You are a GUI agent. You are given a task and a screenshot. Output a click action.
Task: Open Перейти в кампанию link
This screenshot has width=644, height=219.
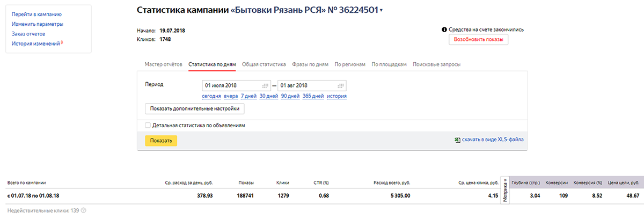tap(36, 14)
